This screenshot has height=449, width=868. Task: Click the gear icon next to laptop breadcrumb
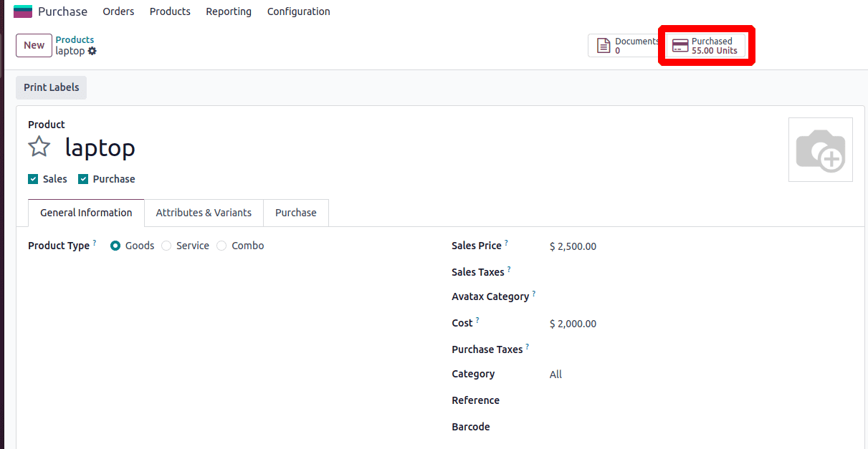92,51
